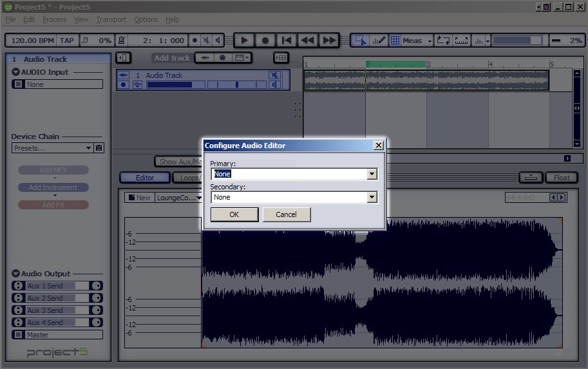This screenshot has height=369, width=588.
Task: Open the Options menu
Action: pyautogui.click(x=146, y=19)
